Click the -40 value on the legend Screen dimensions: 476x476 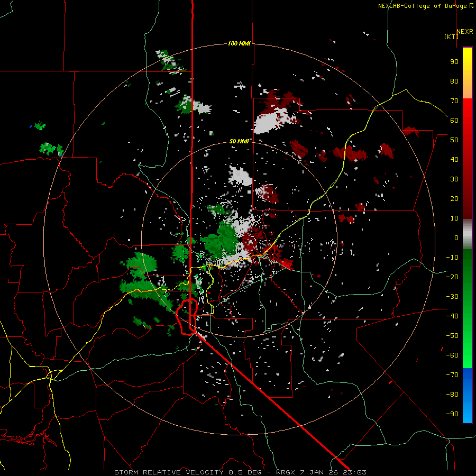click(x=452, y=316)
